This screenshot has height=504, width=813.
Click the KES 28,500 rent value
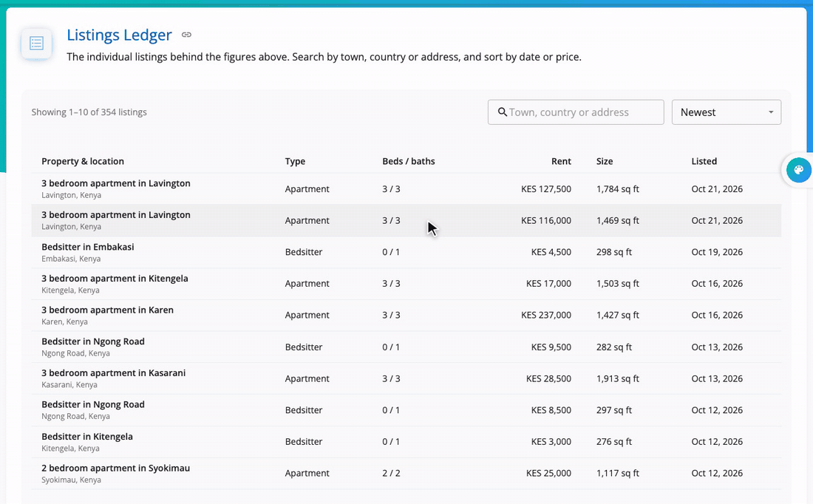click(548, 378)
